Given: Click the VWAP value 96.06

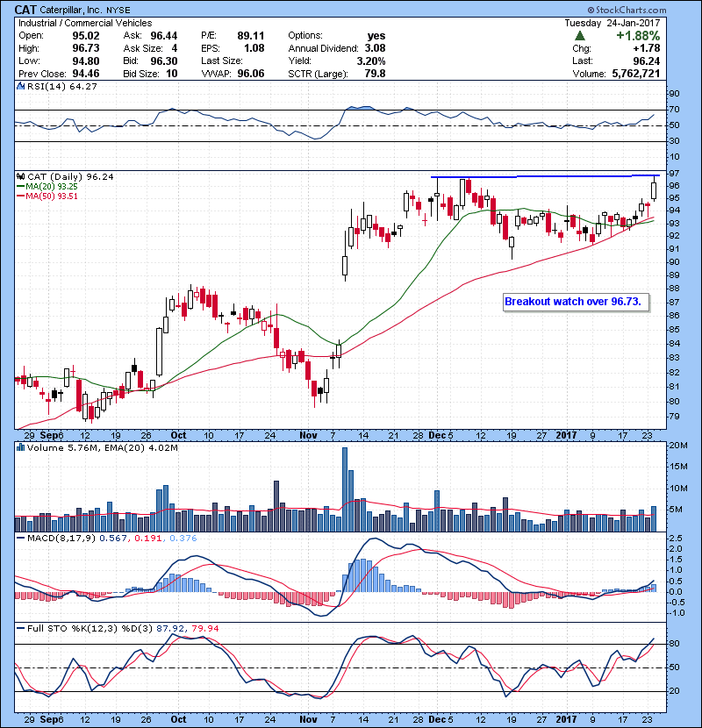Looking at the screenshot, I should [x=250, y=74].
